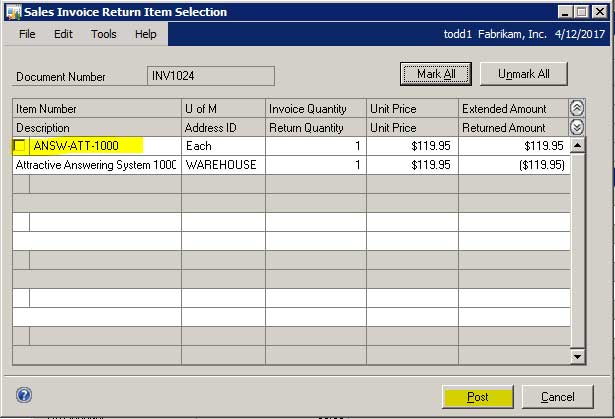This screenshot has width=615, height=419.
Task: Click scrollbar down arrow in item grid
Action: (577, 356)
